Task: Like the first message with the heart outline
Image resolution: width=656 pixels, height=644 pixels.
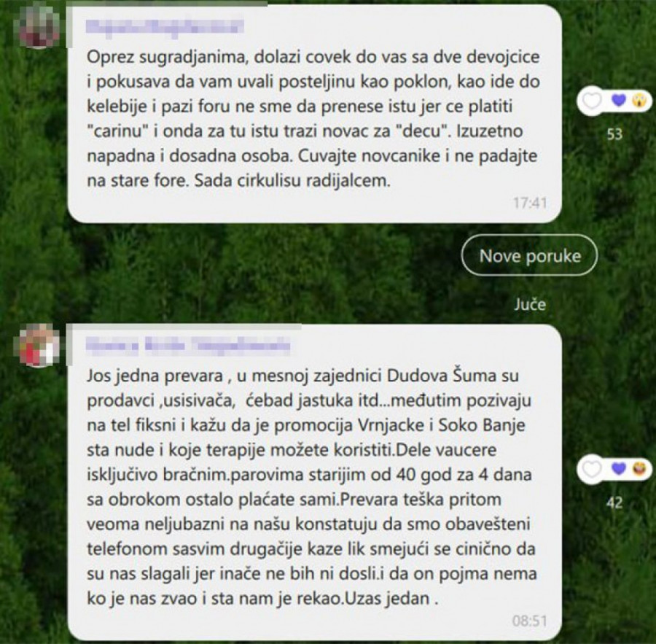Action: pos(592,101)
